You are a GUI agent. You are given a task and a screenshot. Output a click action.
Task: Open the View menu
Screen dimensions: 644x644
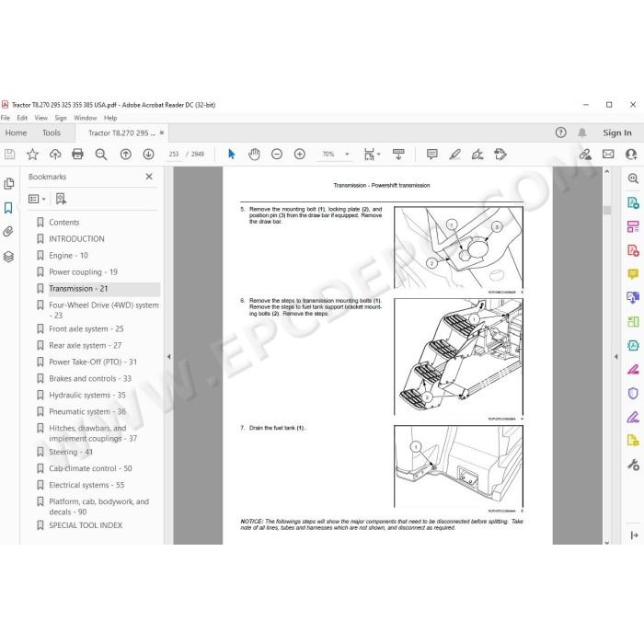pos(41,118)
